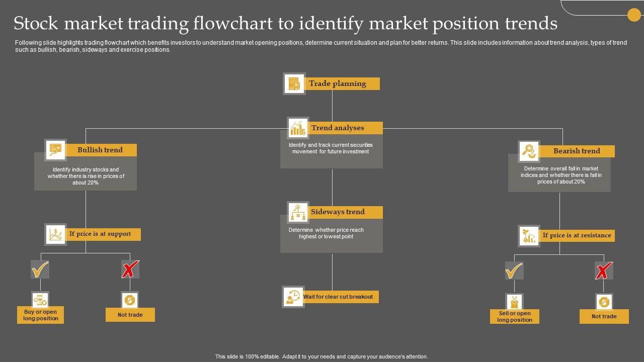Viewport: 644px width, 362px height.
Task: Click the Trade planning icon
Action: [294, 84]
